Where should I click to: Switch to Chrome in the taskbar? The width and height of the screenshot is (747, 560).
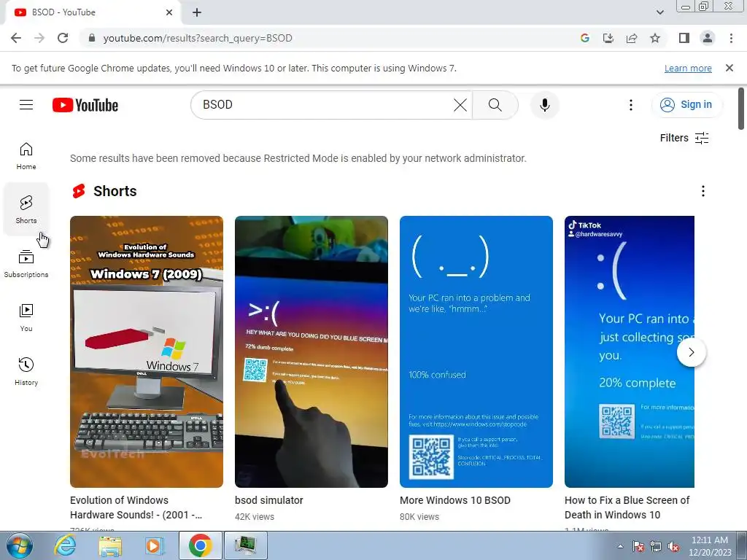click(200, 545)
